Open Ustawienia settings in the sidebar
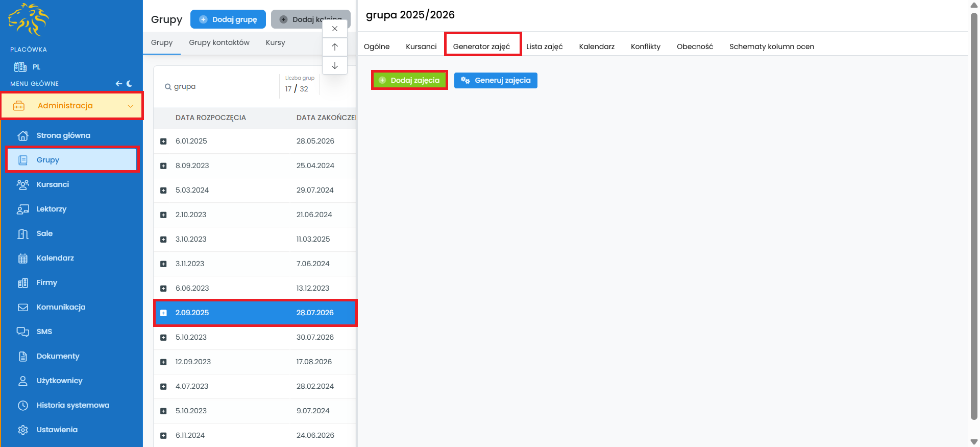 (x=57, y=430)
